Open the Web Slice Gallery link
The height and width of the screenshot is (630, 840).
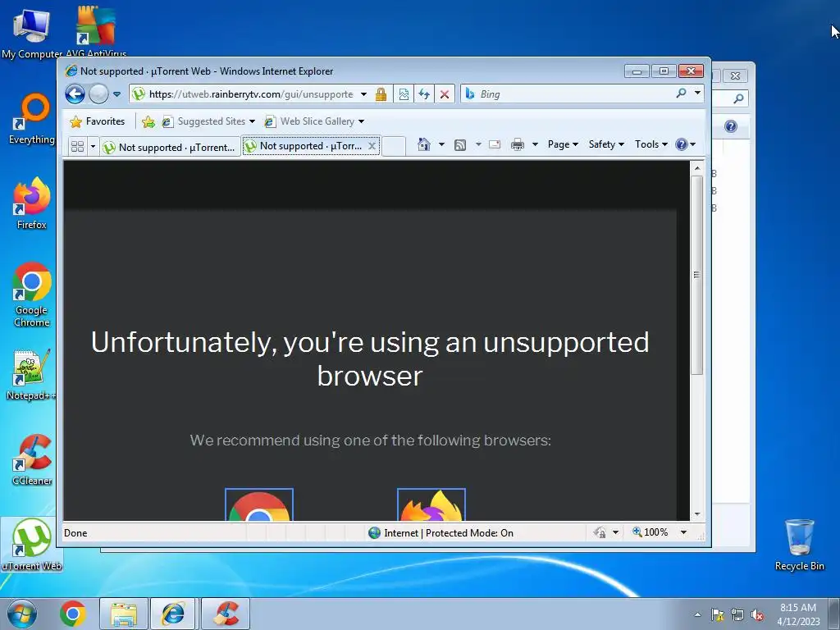click(x=314, y=121)
